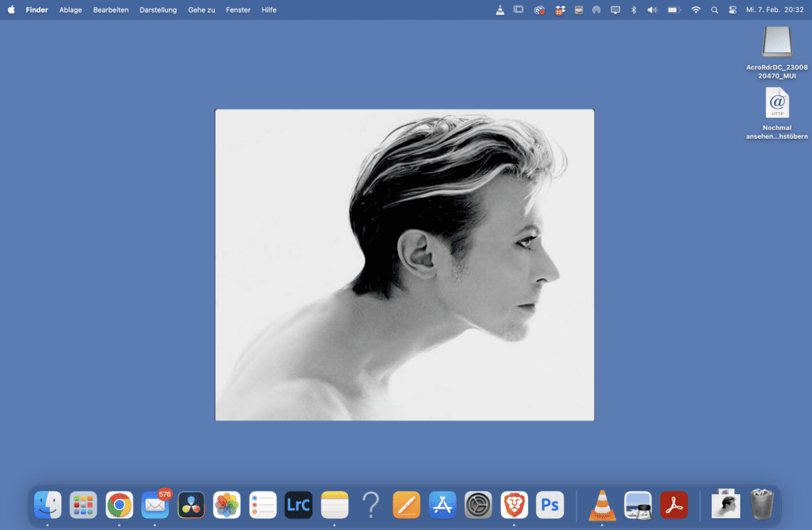812x530 pixels.
Task: Open the Mail app with 576 badge
Action: point(155,505)
